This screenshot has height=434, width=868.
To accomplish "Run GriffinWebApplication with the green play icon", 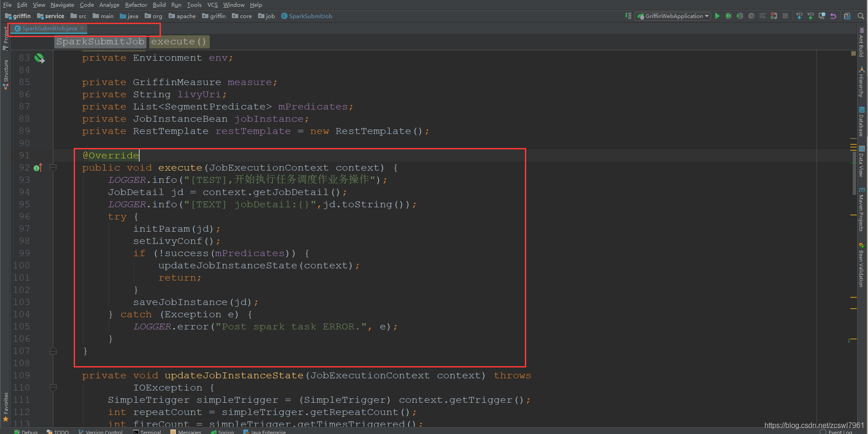I will coord(717,16).
